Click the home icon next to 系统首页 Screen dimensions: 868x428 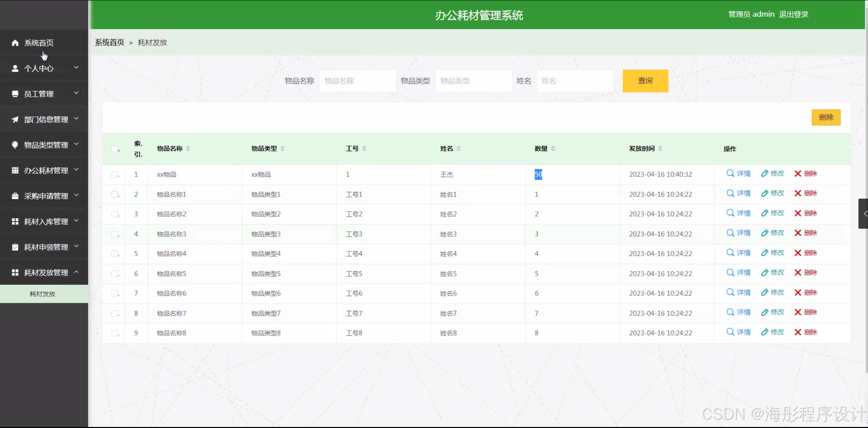(x=15, y=43)
